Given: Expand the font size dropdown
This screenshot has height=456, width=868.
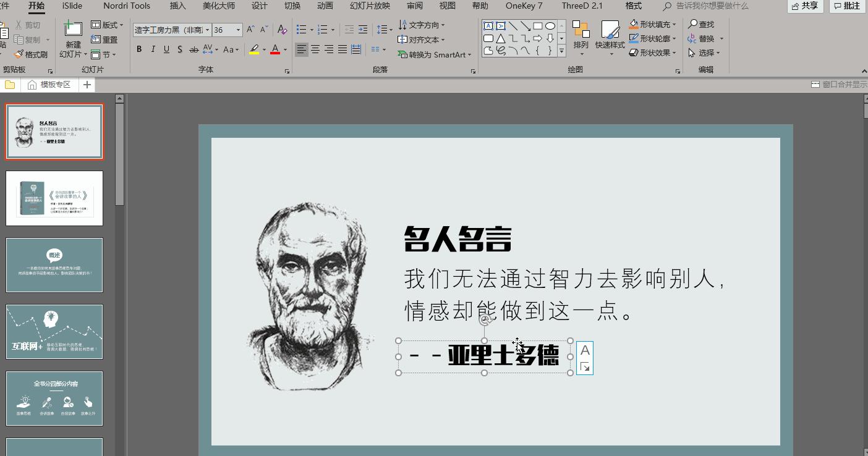Looking at the screenshot, I should tap(237, 29).
